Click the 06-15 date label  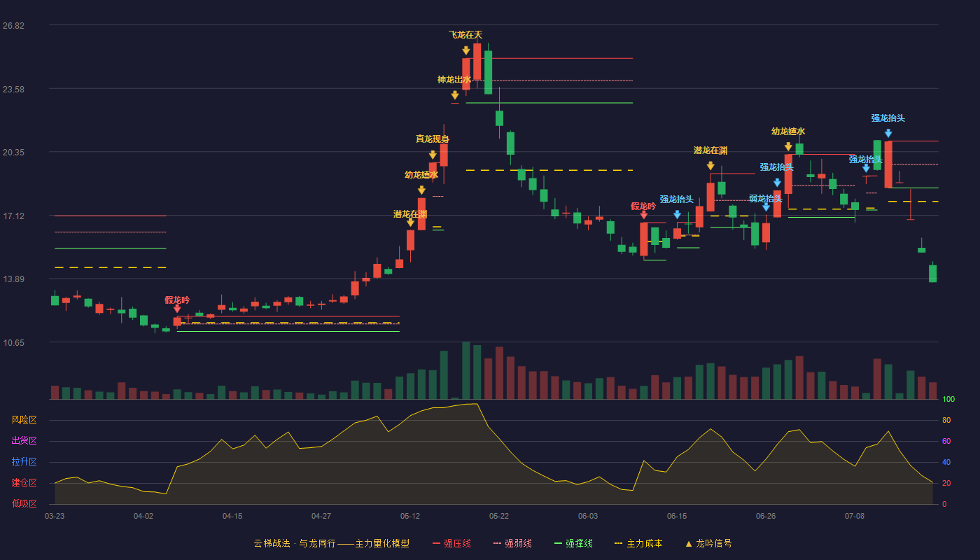click(x=677, y=516)
